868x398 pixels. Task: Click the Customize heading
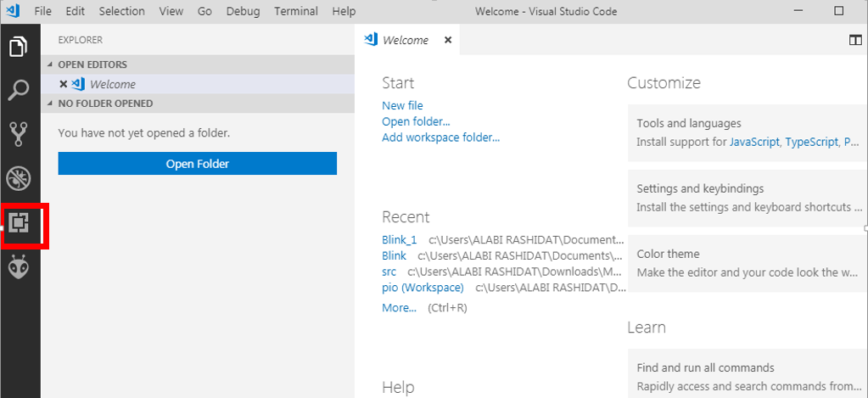click(x=664, y=83)
